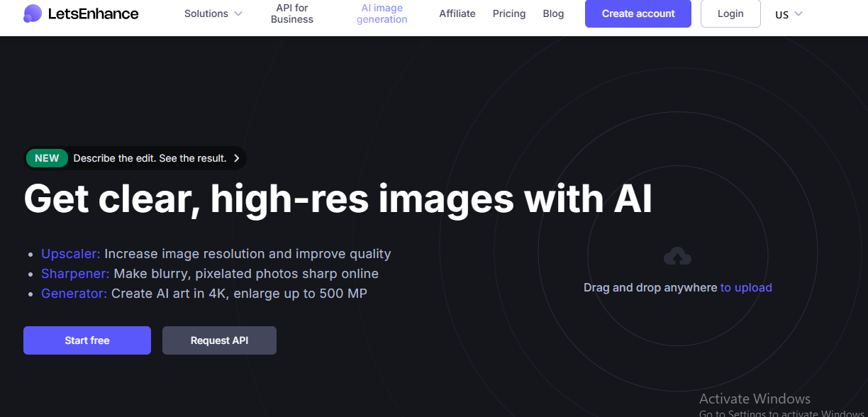868x417 pixels.
Task: Expand the Solutions dropdown menu
Action: 213,13
